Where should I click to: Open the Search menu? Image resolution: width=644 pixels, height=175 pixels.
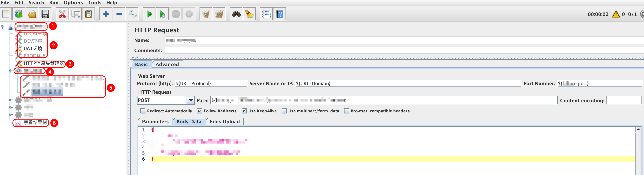point(36,3)
